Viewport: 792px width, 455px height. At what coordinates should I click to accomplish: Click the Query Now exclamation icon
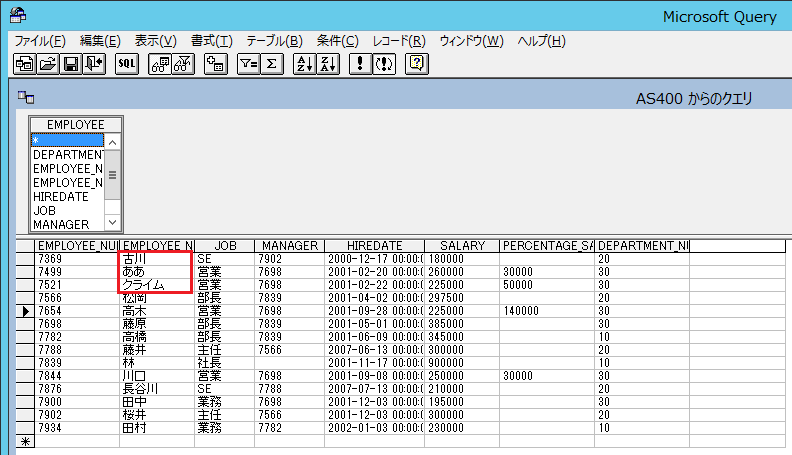click(x=361, y=64)
